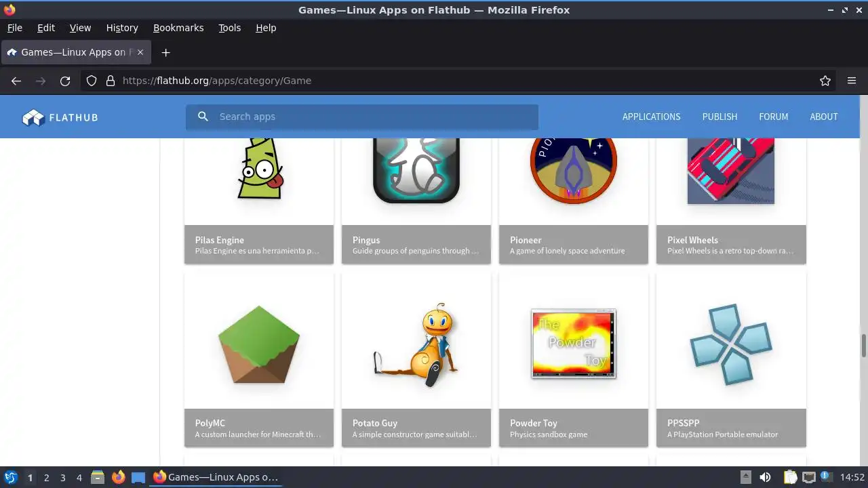This screenshot has width=868, height=488.
Task: Open a new tab with plus button
Action: point(165,52)
